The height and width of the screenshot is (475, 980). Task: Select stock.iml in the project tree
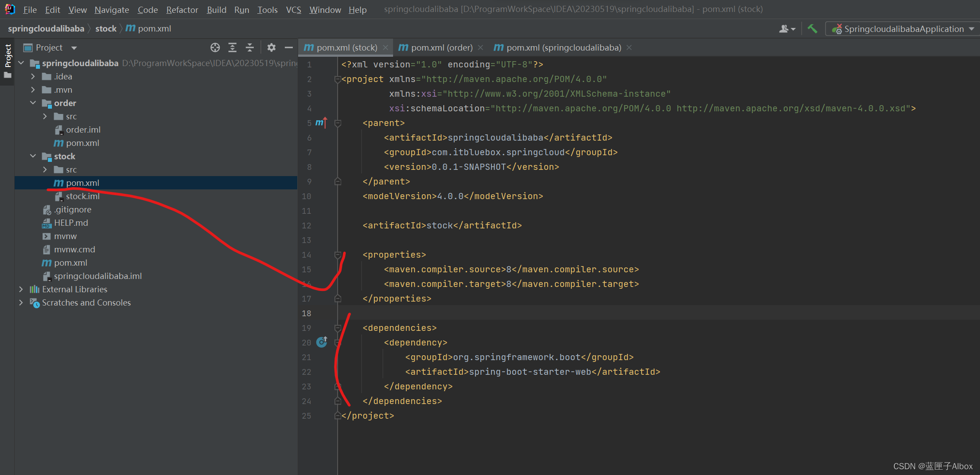click(x=83, y=196)
